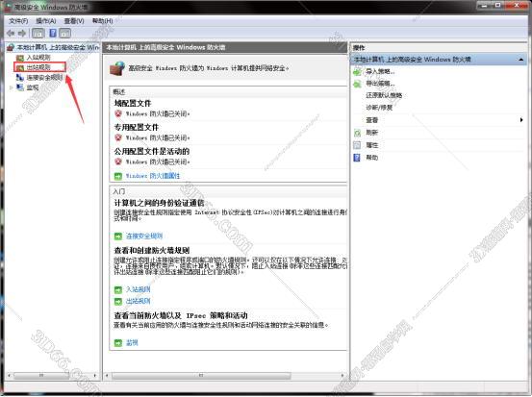Open the 帮助(H) menu

[x=103, y=21]
